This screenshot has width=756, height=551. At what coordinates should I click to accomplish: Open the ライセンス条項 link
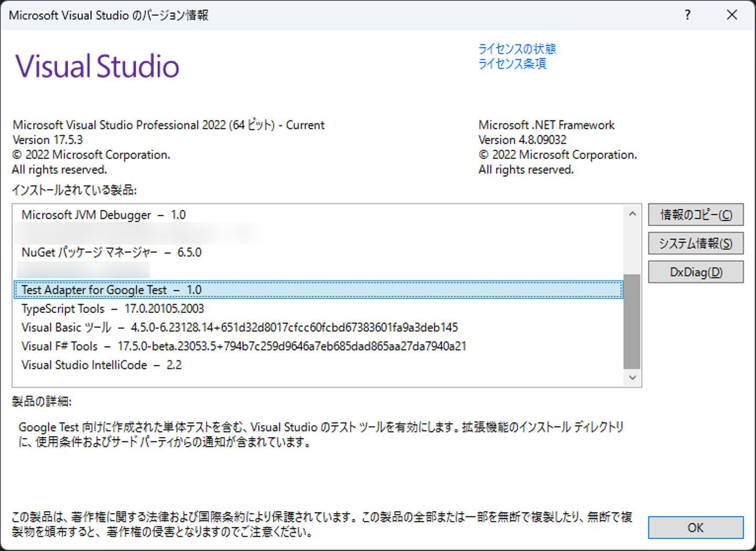pyautogui.click(x=512, y=64)
